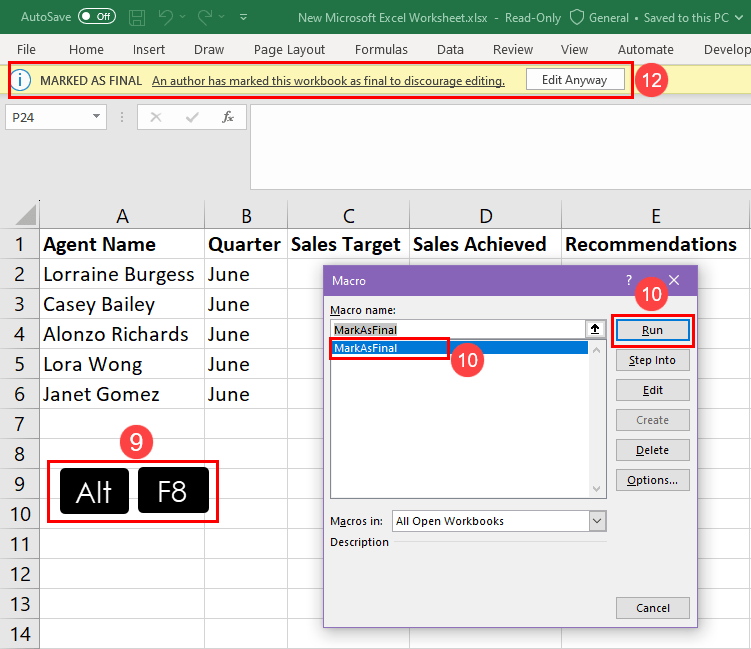The height and width of the screenshot is (649, 751).
Task: Click the Delete button in Macro dialog
Action: click(652, 450)
